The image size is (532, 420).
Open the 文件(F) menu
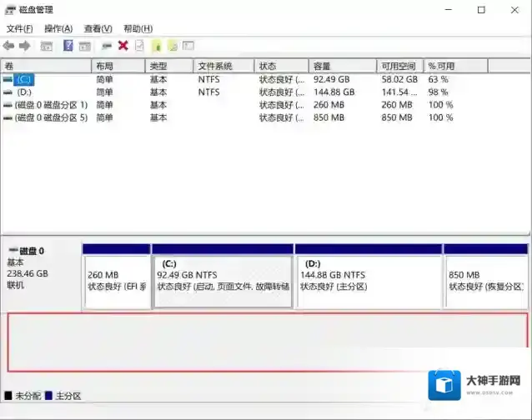[x=20, y=29]
